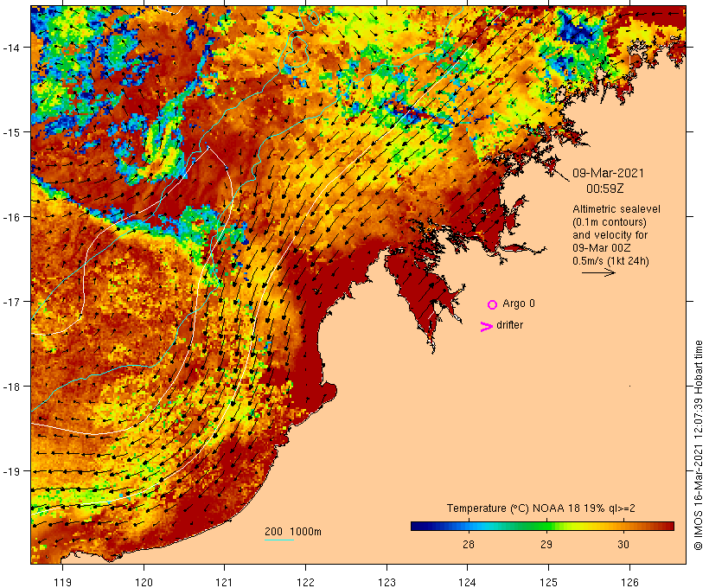Viewport: 709px width, 588px height.
Task: Click latitude axis label -17
Action: click(x=11, y=301)
